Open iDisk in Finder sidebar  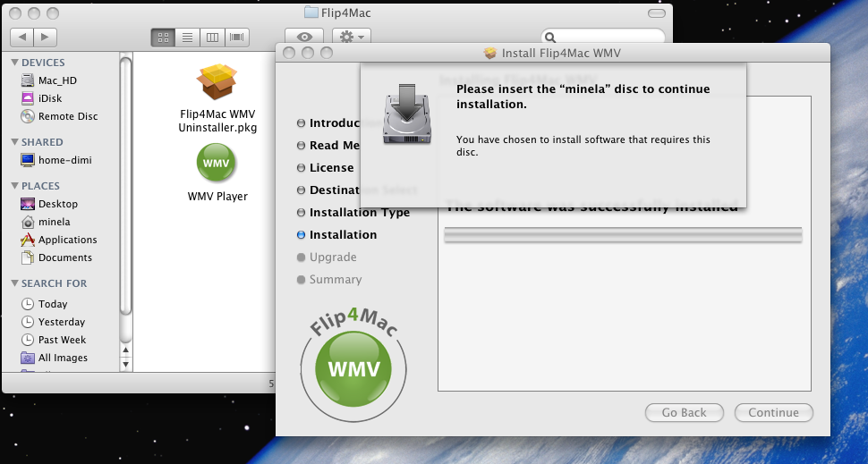point(50,98)
